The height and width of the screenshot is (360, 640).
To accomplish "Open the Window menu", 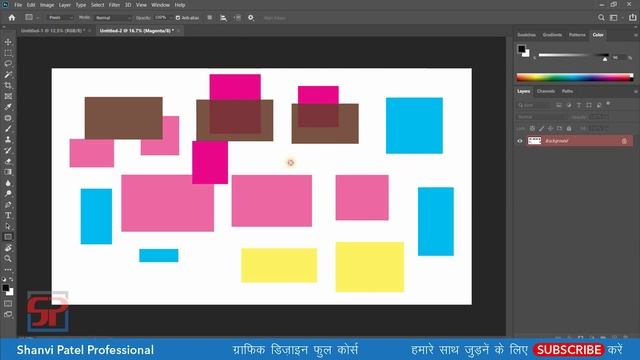I will [160, 5].
